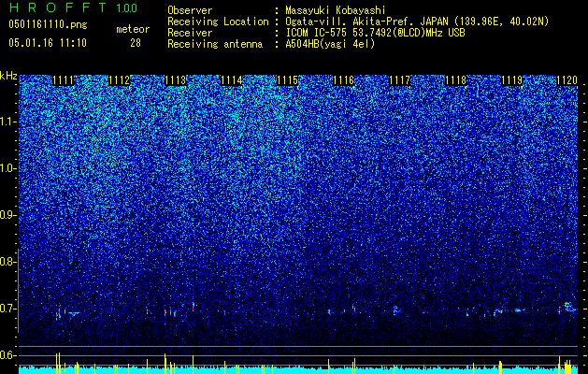Select the 0.7 frequency axis label
Screen dimensions: 588x374
[x=7, y=309]
